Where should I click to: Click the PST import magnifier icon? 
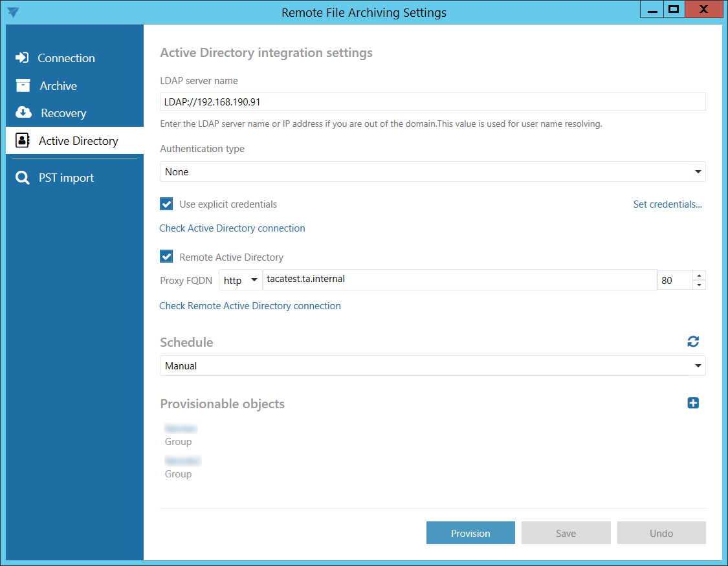(x=23, y=178)
